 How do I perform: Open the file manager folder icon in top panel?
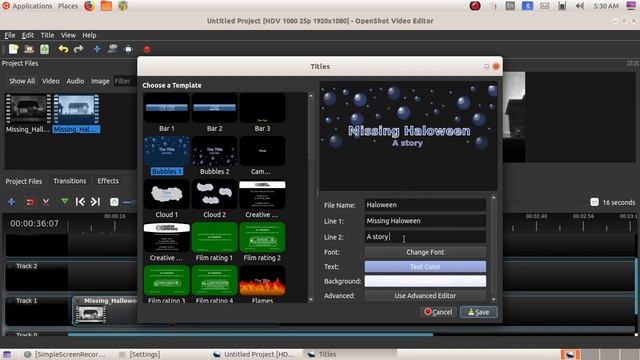click(106, 6)
